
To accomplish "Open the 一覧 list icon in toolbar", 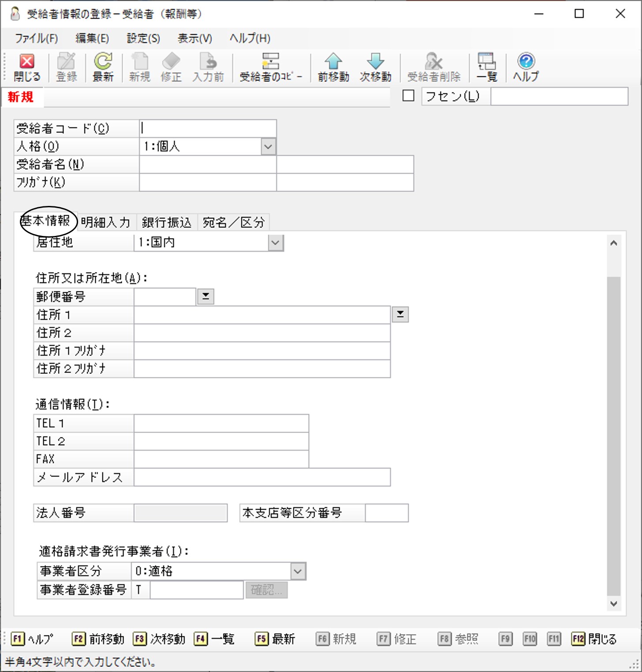I will pos(487,62).
